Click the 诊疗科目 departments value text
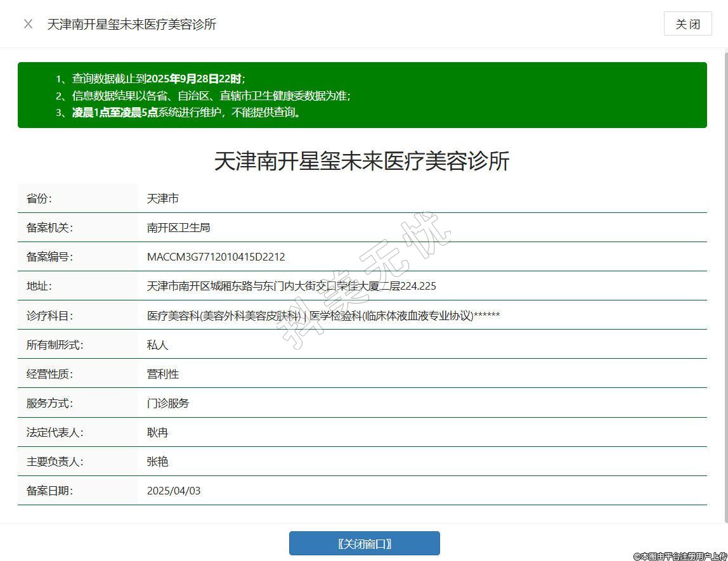 323,315
